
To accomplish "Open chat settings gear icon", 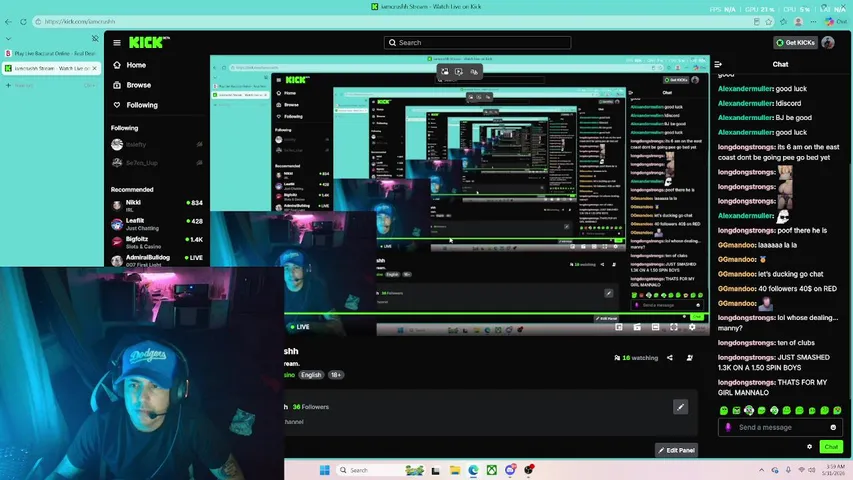I will [x=809, y=447].
